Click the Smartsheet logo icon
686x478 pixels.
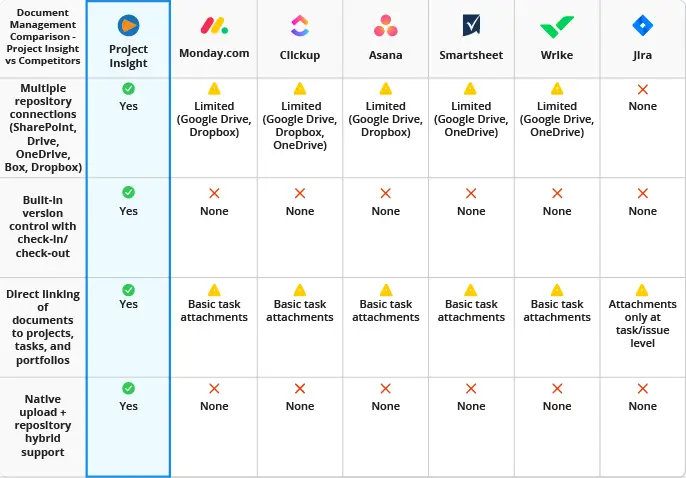[471, 26]
